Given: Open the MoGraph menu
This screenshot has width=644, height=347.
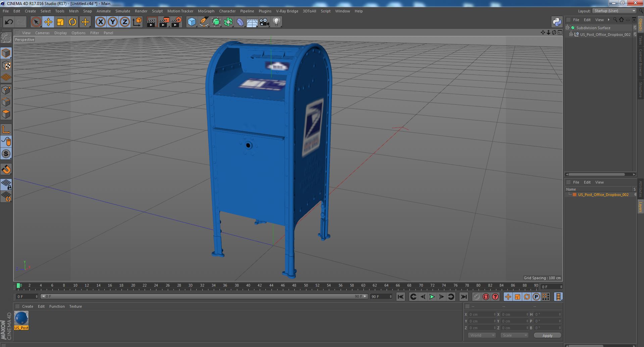Looking at the screenshot, I should coord(206,11).
